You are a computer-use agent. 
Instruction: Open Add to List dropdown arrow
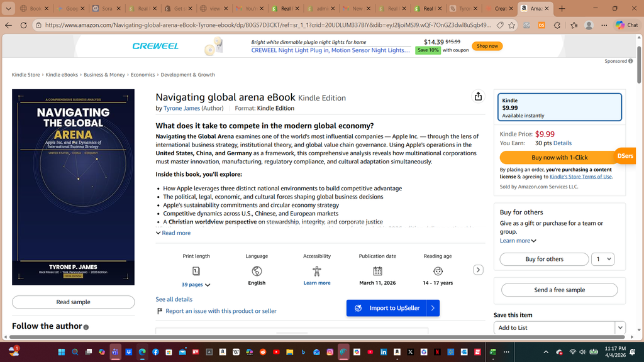[x=619, y=327]
